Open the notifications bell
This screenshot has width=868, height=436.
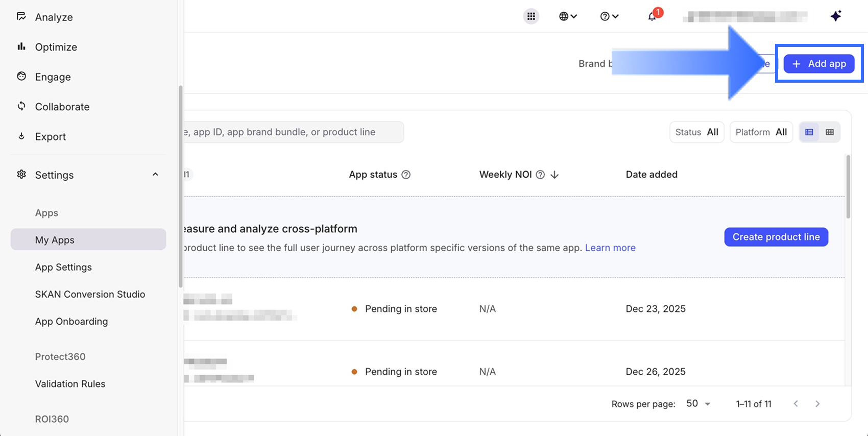(x=652, y=16)
